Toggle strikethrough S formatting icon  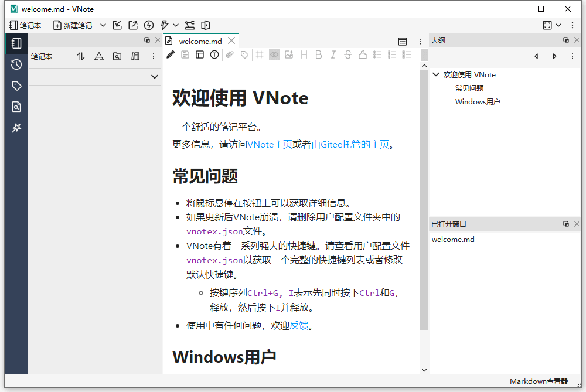[348, 55]
